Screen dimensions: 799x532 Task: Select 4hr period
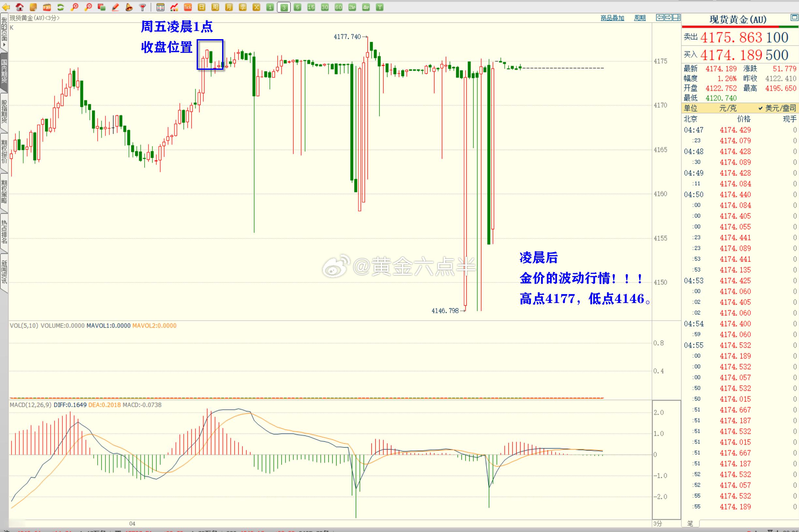(x=366, y=7)
